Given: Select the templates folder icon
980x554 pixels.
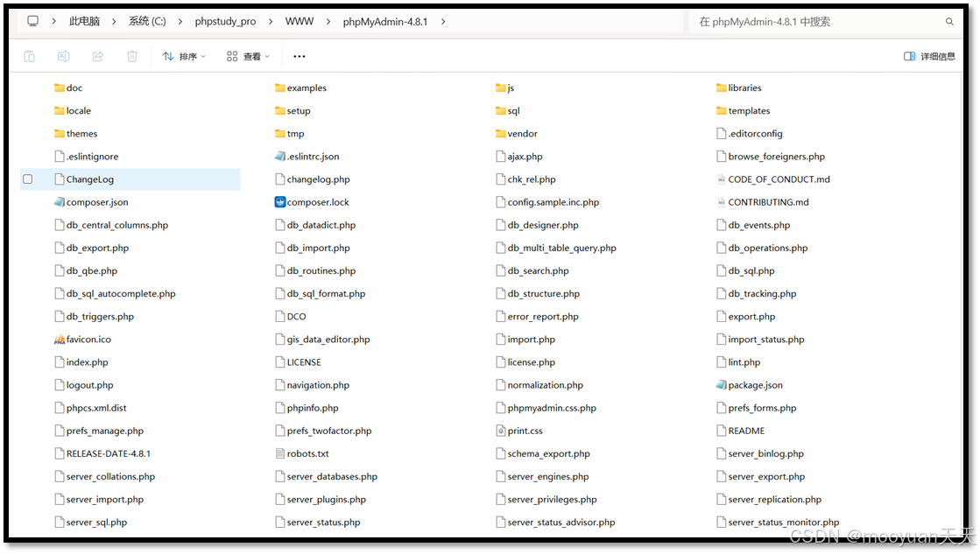Looking at the screenshot, I should [x=722, y=110].
